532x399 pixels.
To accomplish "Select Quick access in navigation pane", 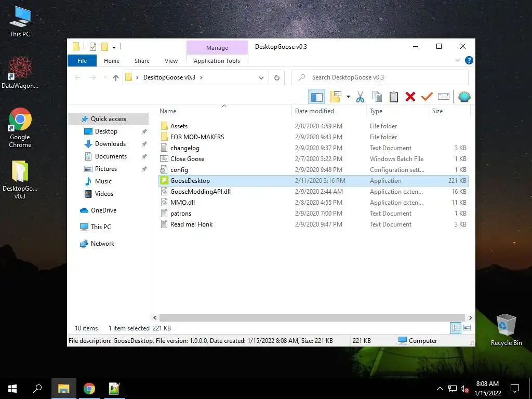I will click(x=108, y=119).
